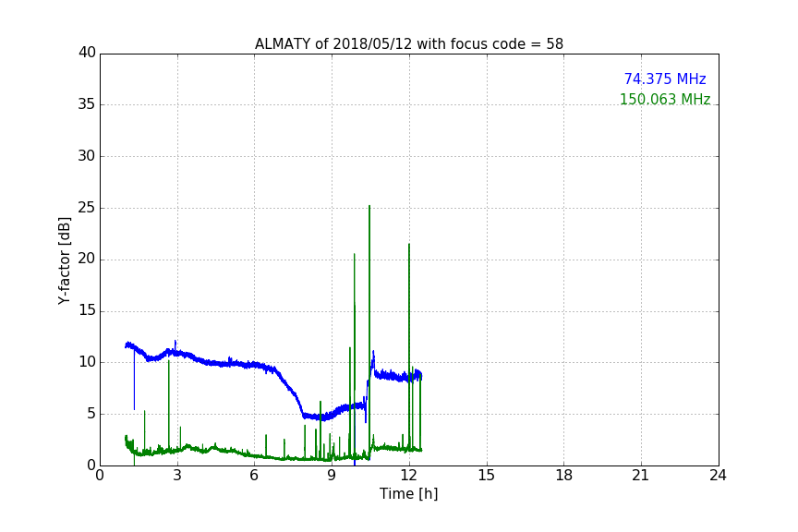Click the y-axis tick label '25'
798x532 pixels.
pyautogui.click(x=87, y=208)
